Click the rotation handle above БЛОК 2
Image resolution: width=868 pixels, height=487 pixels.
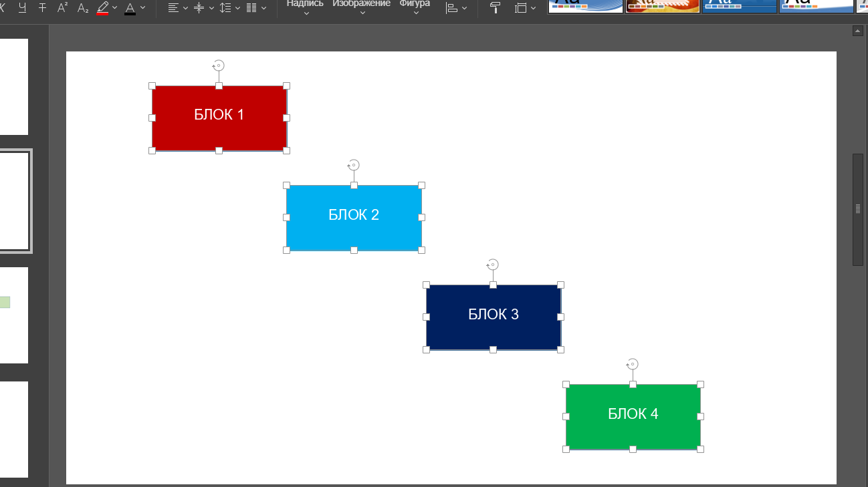pyautogui.click(x=354, y=165)
